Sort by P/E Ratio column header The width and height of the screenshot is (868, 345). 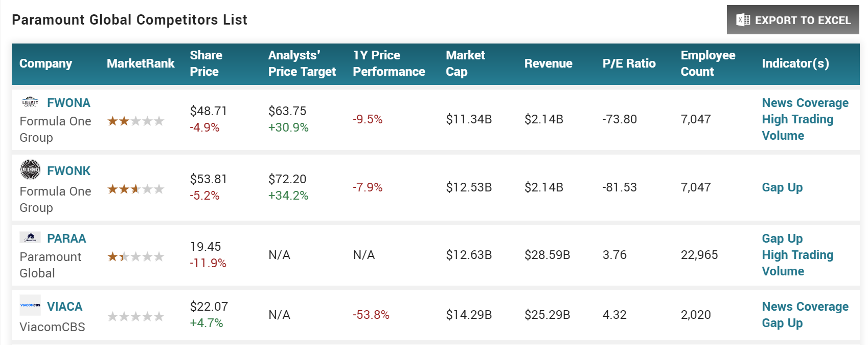click(629, 63)
